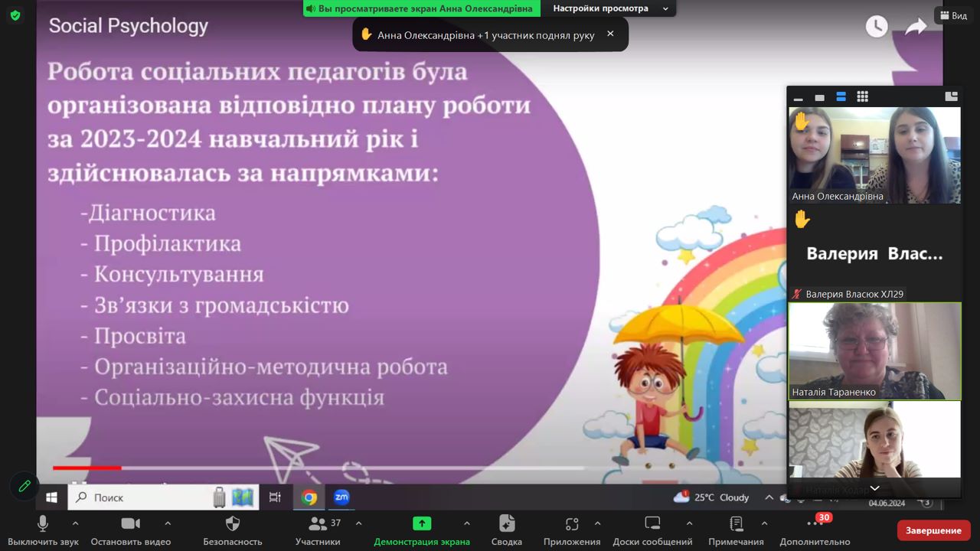The height and width of the screenshot is (551, 980).
Task: Open Zoom app from shared taskbar
Action: tap(341, 497)
